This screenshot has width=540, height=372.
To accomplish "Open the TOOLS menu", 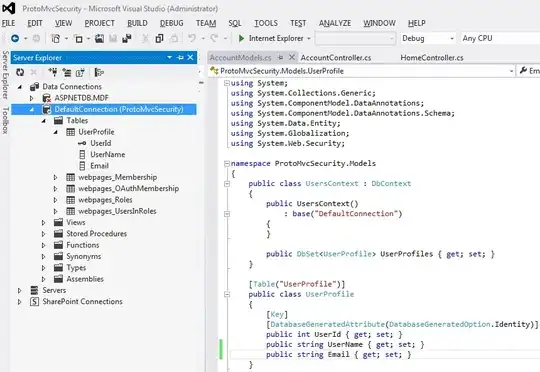I will click(x=266, y=23).
